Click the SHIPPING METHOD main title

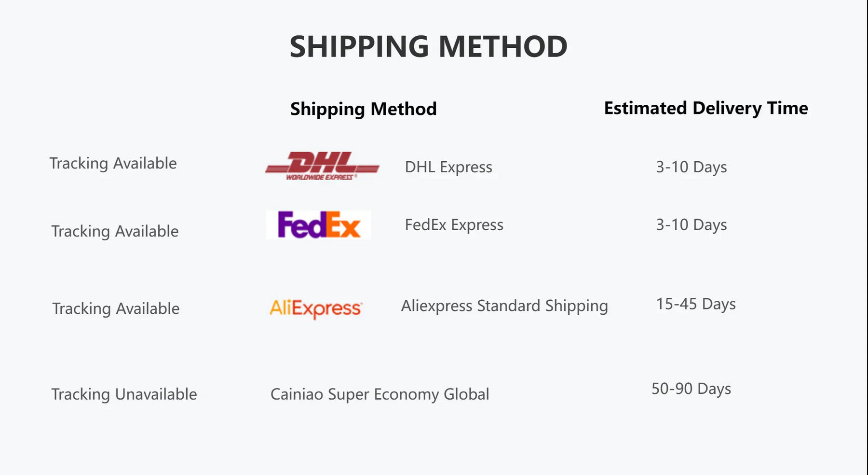(428, 47)
